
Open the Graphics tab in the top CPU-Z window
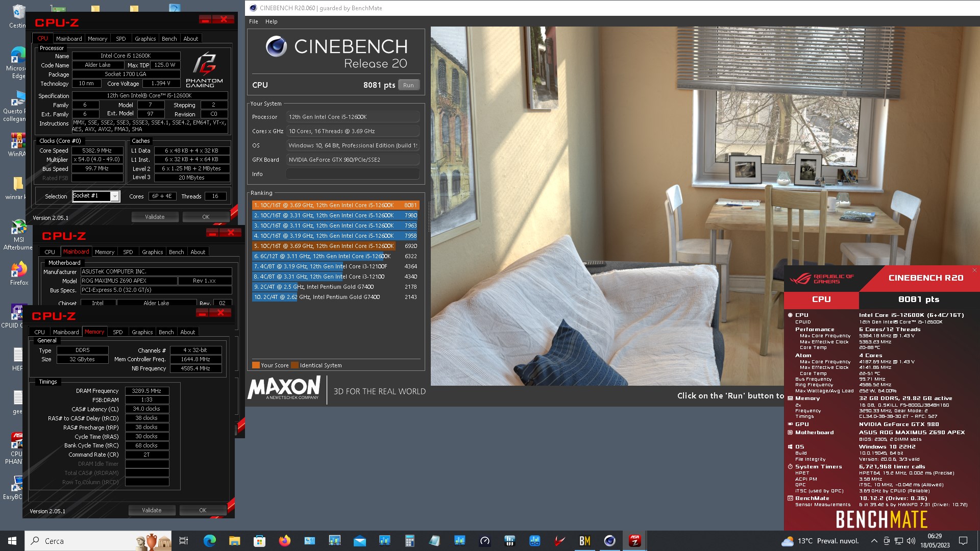coord(145,39)
